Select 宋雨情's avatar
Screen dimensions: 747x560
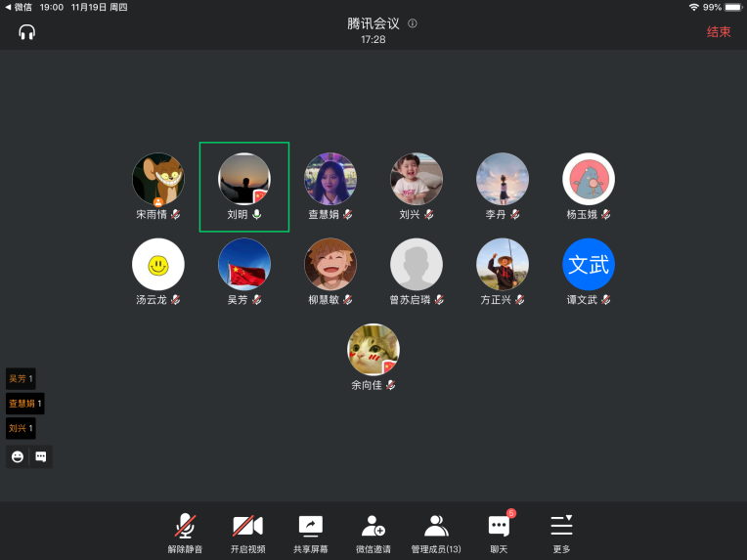click(158, 179)
